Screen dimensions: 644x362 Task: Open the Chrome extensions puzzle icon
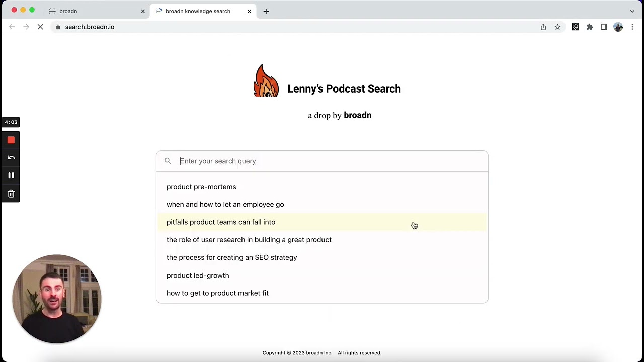click(590, 27)
